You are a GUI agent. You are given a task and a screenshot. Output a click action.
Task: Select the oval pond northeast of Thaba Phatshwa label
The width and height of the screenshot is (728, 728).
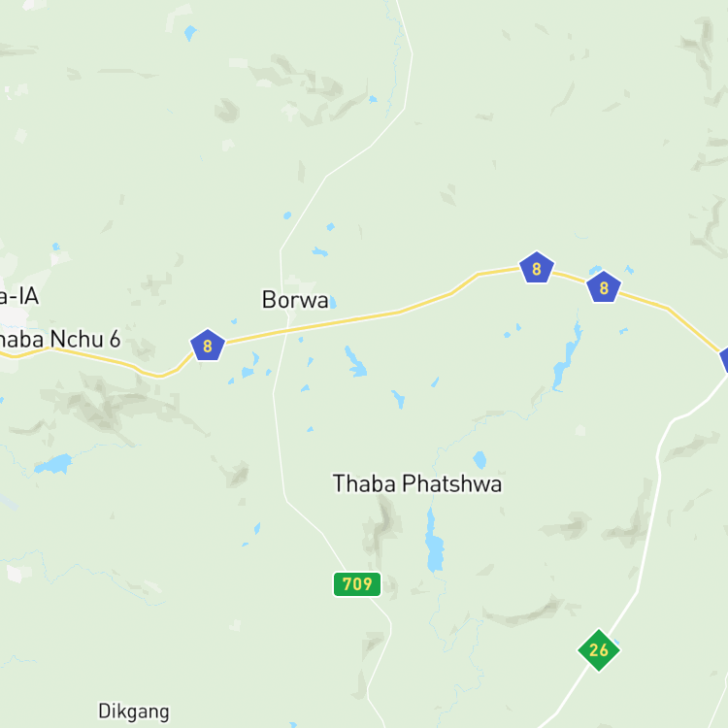coord(480,460)
